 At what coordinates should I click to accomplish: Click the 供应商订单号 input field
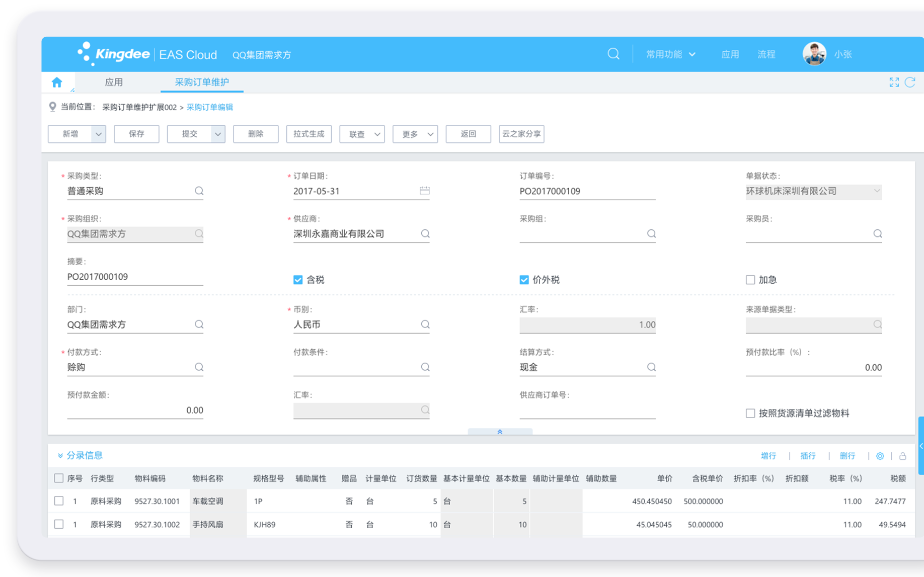(x=587, y=410)
